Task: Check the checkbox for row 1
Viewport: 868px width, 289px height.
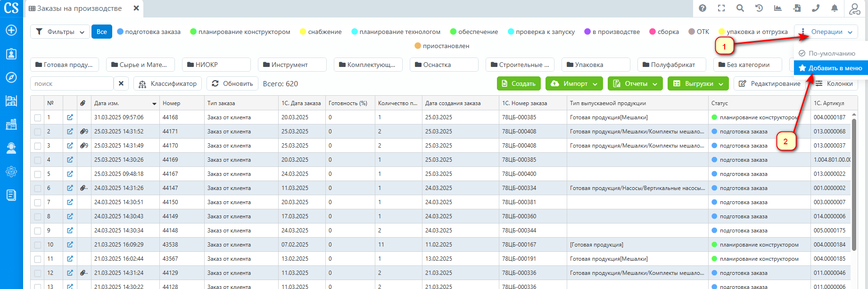Action: [x=38, y=117]
